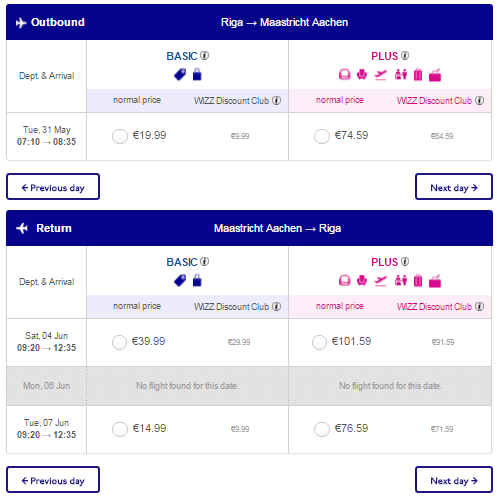
Task: Click the Outbound BASIC price tag icon
Action: [x=180, y=74]
